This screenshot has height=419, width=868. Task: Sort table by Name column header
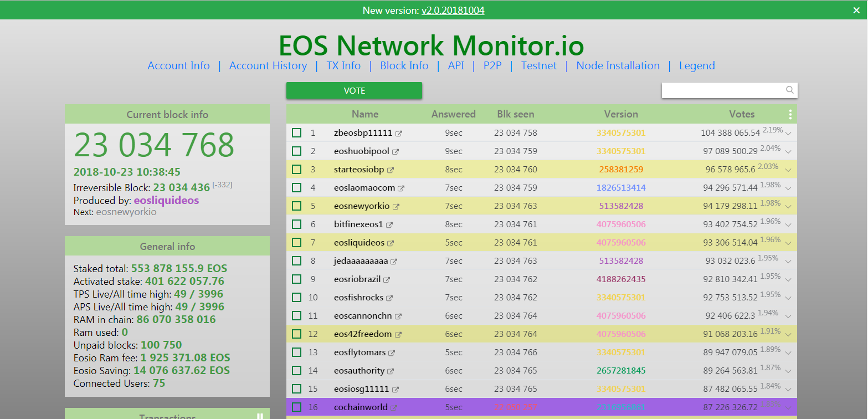click(365, 114)
